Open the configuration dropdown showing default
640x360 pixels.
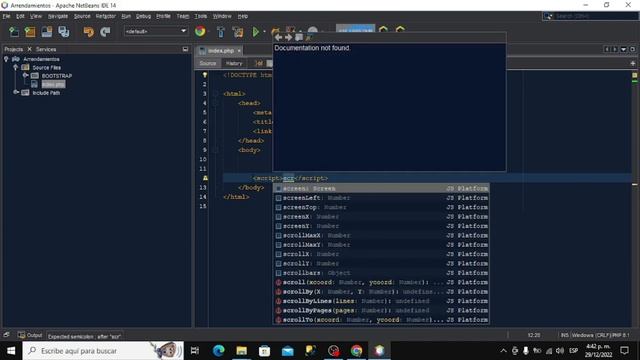pos(156,31)
